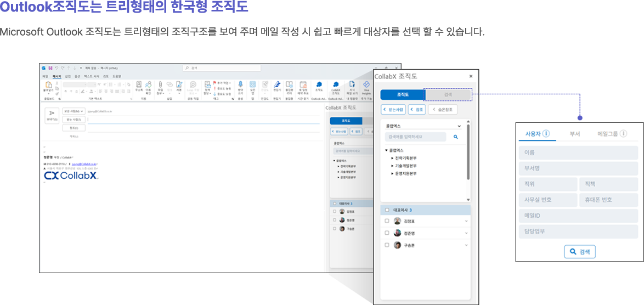Click the Loop components icon
The image size is (644, 305).
[x=193, y=84]
